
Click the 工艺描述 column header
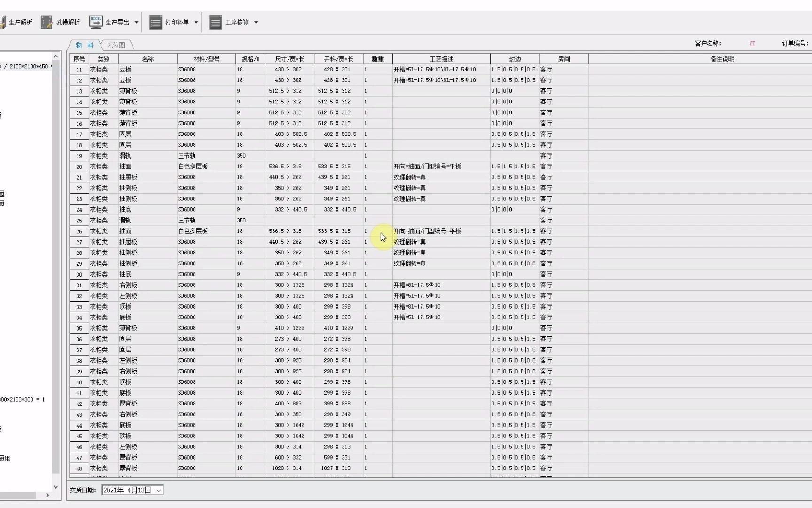(441, 59)
